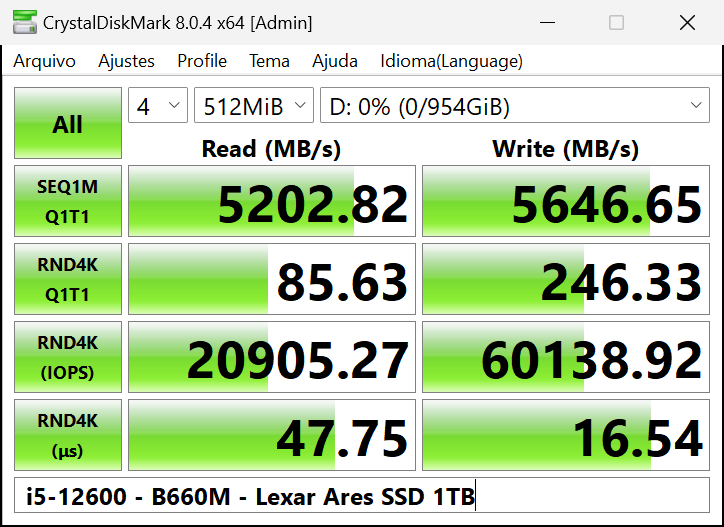Expand the 512MiB test size dropdown
724x527 pixels.
pos(254,105)
